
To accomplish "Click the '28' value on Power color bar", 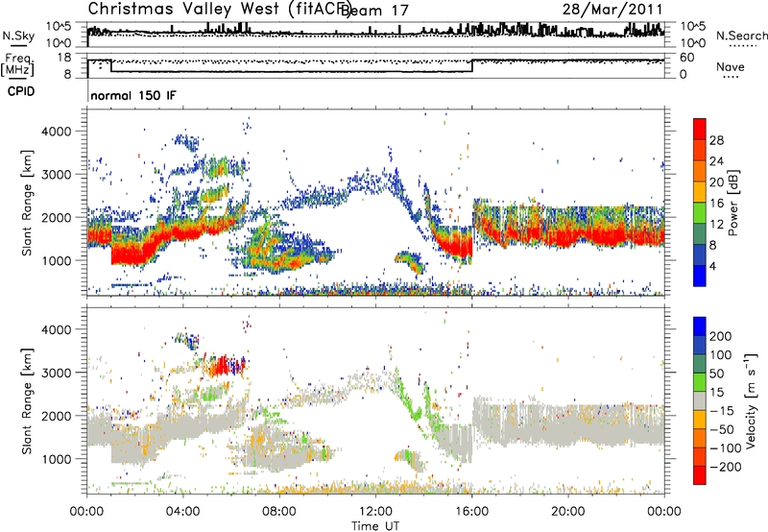I will (x=716, y=140).
